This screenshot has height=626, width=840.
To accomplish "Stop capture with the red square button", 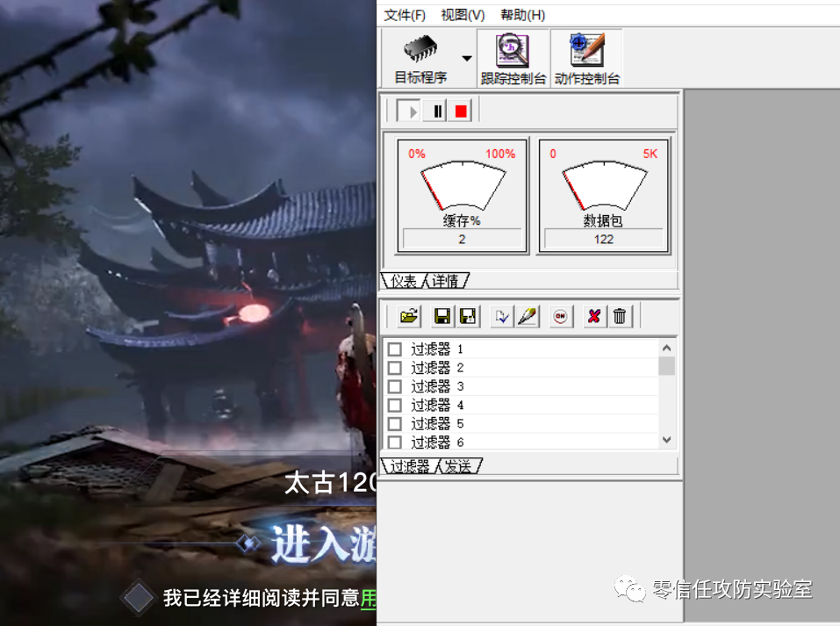I will coord(461,112).
